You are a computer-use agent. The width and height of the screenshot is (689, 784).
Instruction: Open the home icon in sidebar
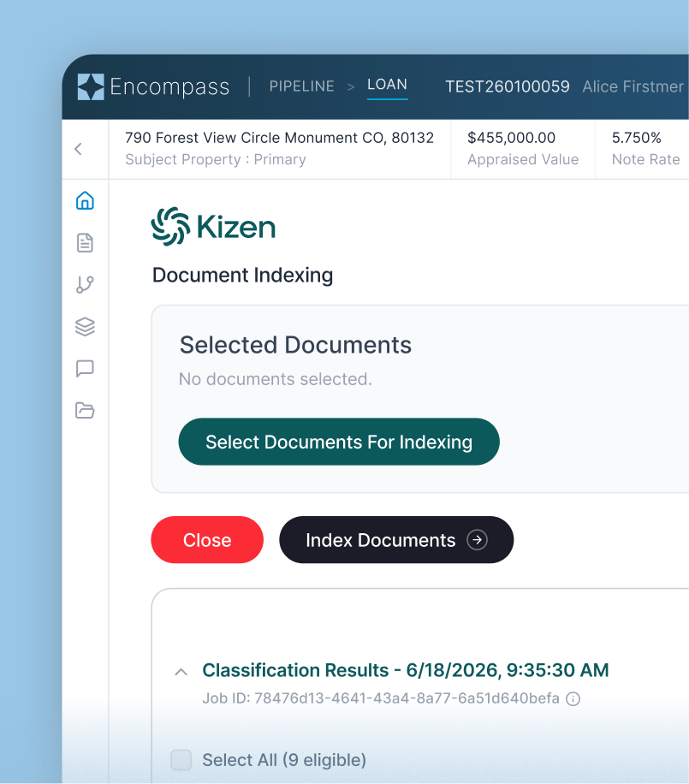coord(85,200)
